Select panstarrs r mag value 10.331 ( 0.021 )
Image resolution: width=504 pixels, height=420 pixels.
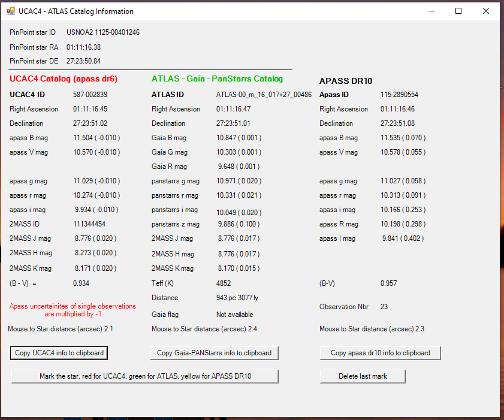click(x=239, y=195)
